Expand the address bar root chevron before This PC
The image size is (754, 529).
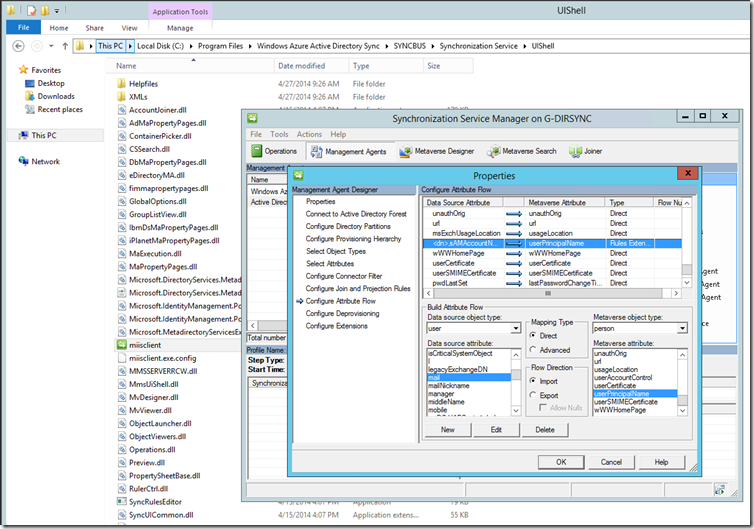(x=91, y=46)
